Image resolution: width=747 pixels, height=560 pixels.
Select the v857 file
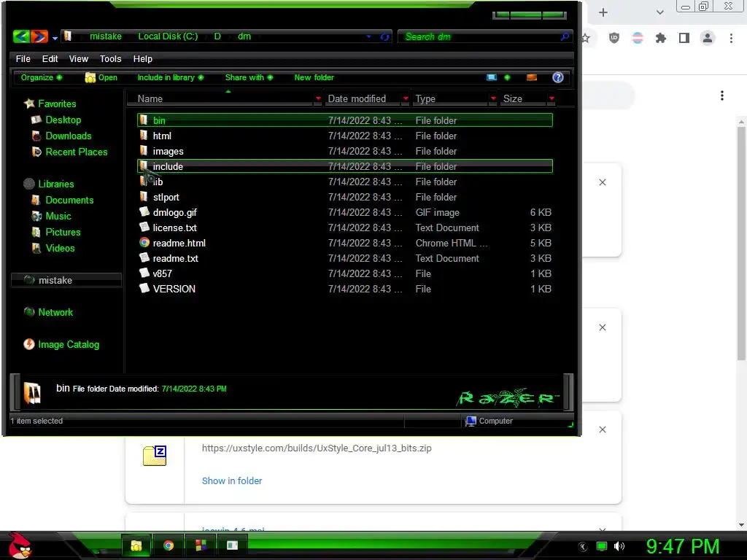(345, 273)
